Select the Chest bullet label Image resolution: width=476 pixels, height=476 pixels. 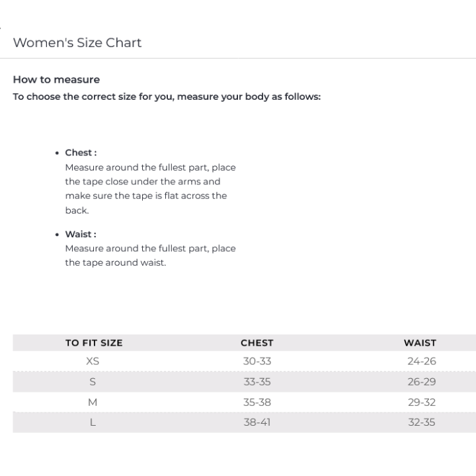81,153
